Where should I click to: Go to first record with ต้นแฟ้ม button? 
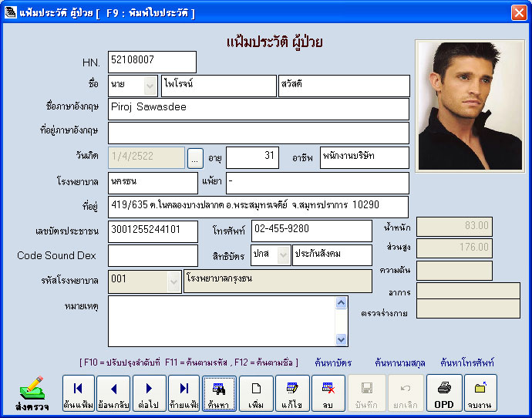[79, 393]
